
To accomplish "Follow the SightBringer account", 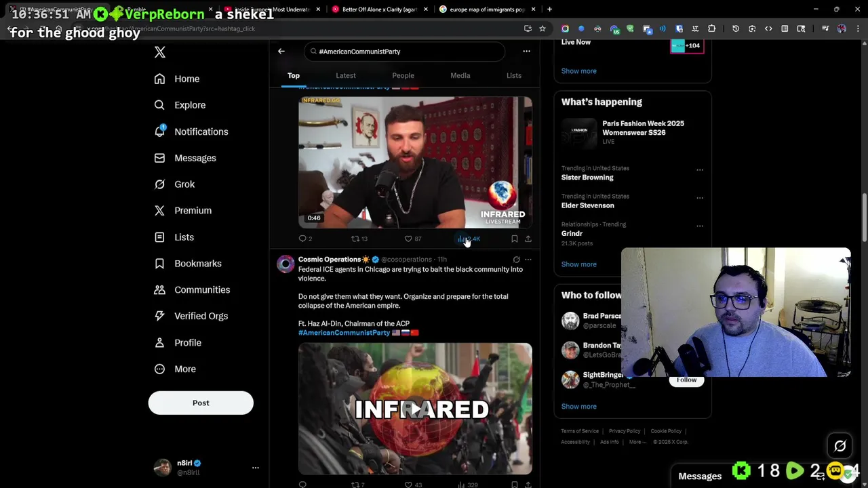I will tap(686, 380).
